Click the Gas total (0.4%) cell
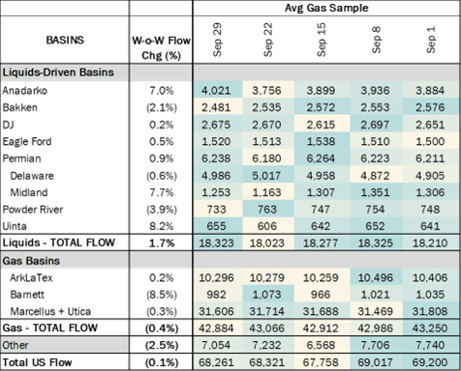Image resolution: width=461 pixels, height=371 pixels. pyautogui.click(x=161, y=328)
